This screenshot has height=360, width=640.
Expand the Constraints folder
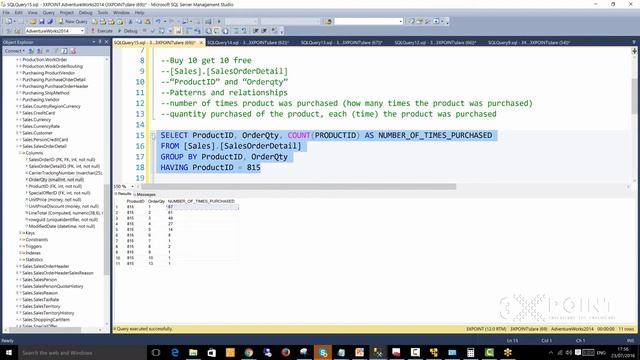pyautogui.click(x=20, y=240)
